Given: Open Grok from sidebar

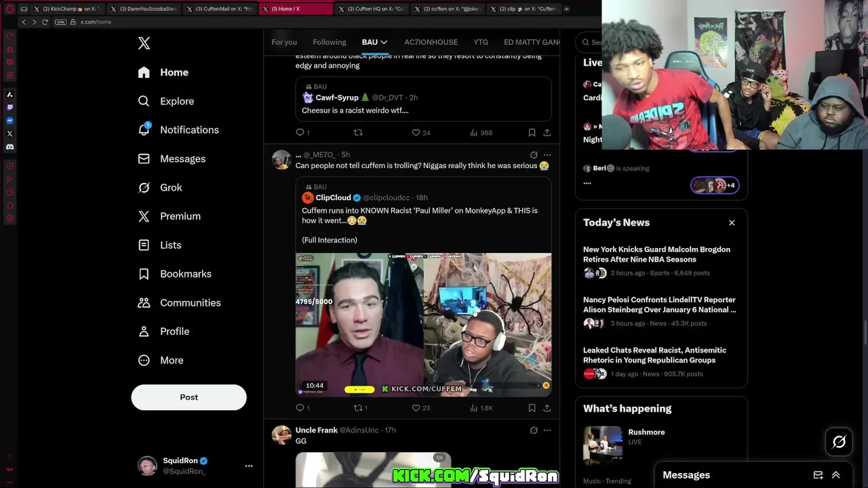Looking at the screenshot, I should [x=160, y=188].
